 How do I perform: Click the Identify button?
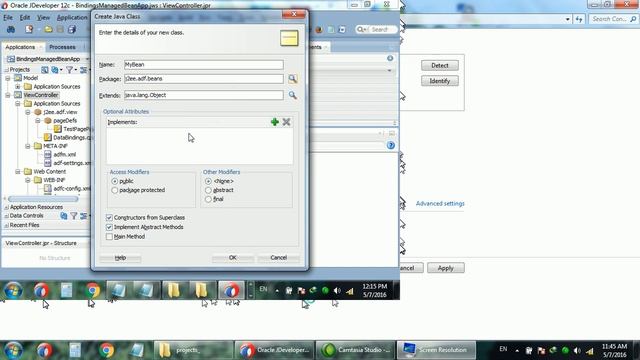(440, 81)
